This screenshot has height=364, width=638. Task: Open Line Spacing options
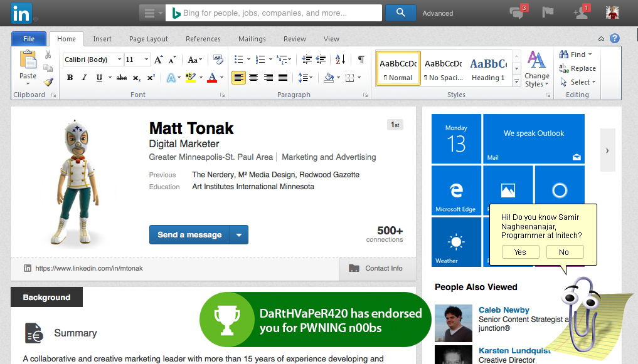(x=305, y=78)
